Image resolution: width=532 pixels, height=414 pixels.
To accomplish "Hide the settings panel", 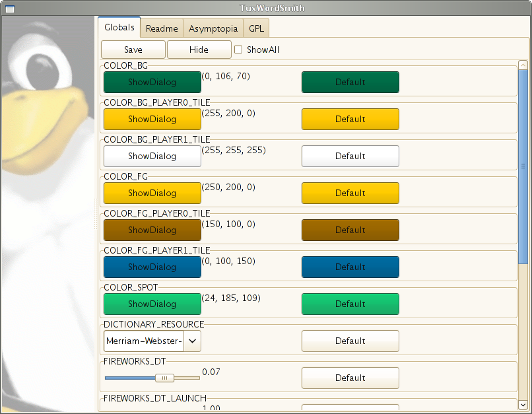I will coord(199,50).
